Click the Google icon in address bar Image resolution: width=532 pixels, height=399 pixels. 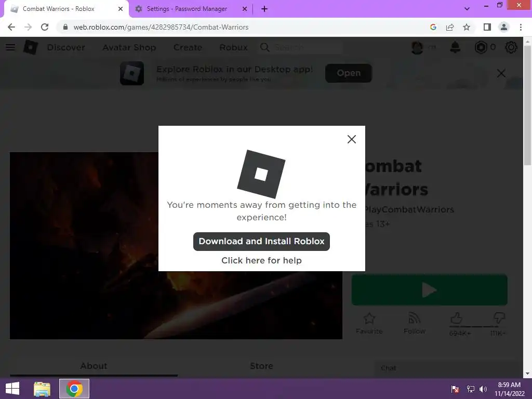[433, 27]
